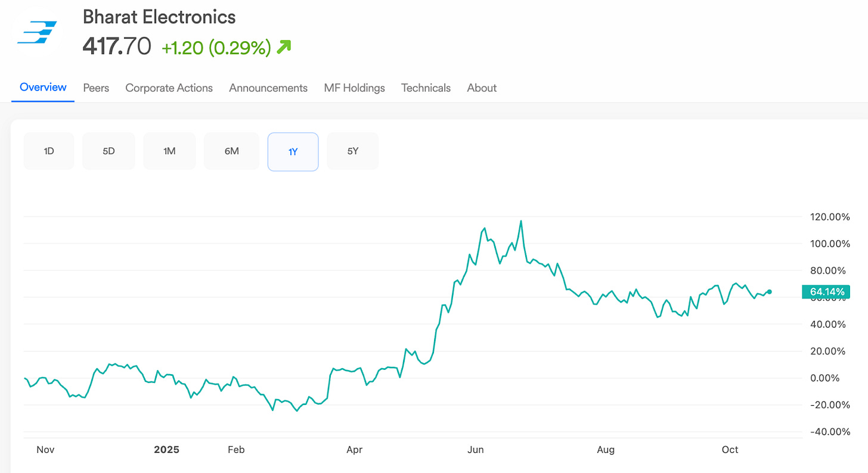This screenshot has width=868, height=473.
Task: Click the 417.70 stock price
Action: click(117, 46)
